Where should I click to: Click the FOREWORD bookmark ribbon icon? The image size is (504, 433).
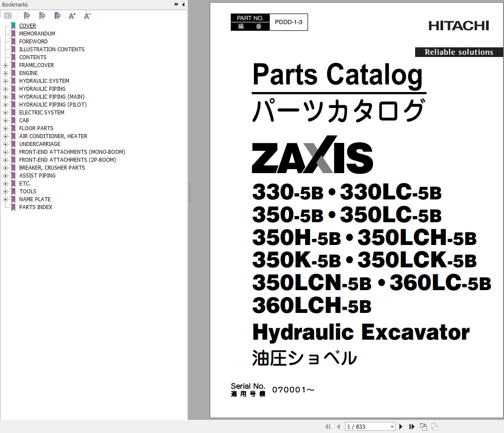[x=13, y=42]
